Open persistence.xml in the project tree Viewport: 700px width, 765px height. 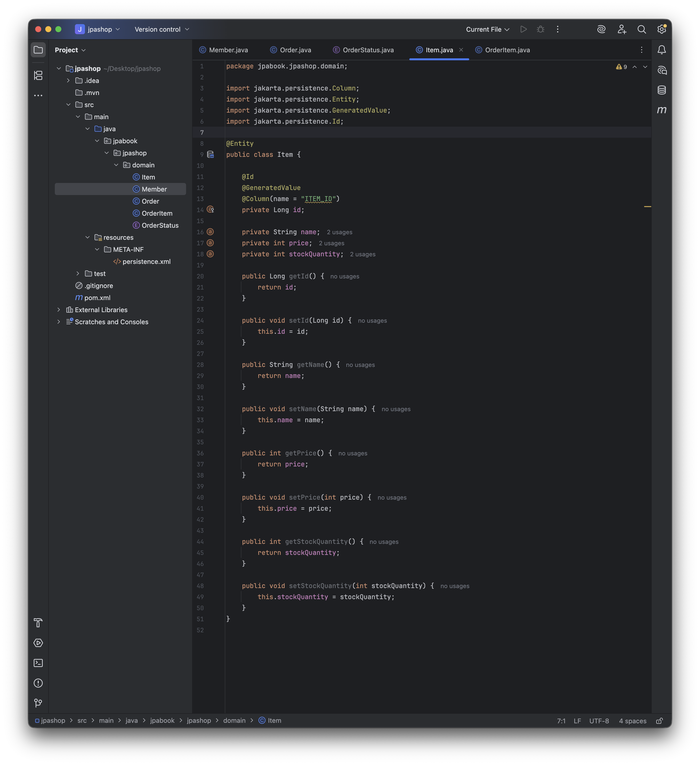pyautogui.click(x=146, y=261)
